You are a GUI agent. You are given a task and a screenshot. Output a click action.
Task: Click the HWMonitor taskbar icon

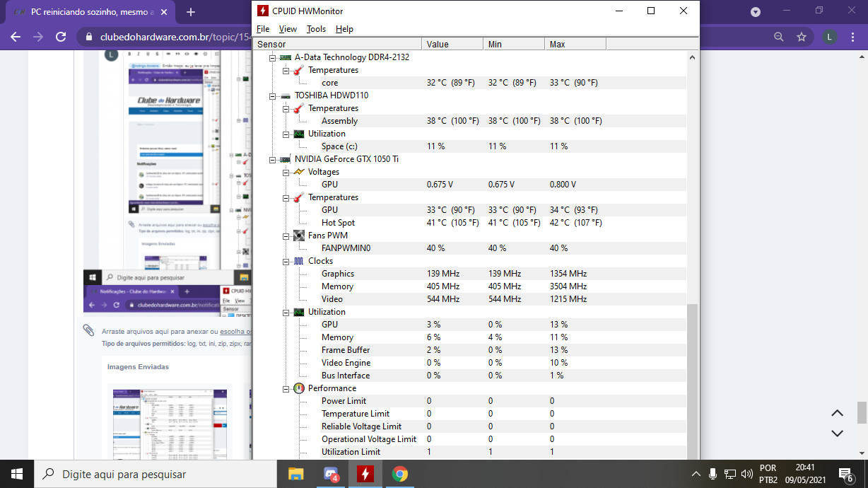pos(365,474)
